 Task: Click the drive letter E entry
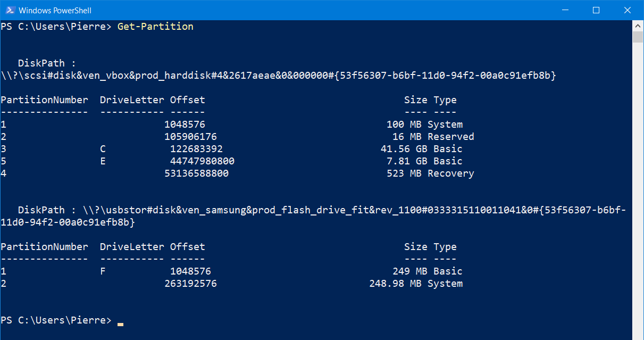pyautogui.click(x=103, y=161)
